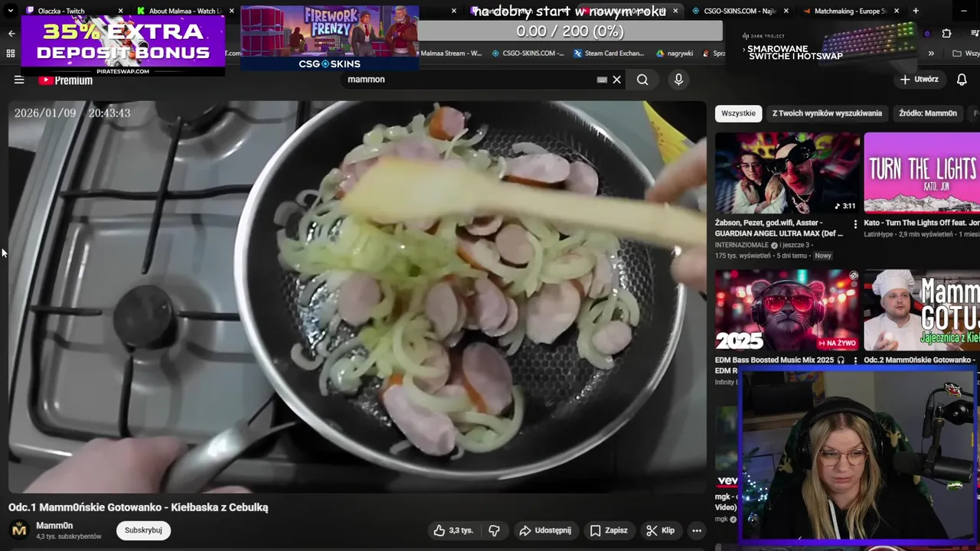This screenshot has width=980, height=551.
Task: Go back with the browser back arrow
Action: tap(11, 33)
